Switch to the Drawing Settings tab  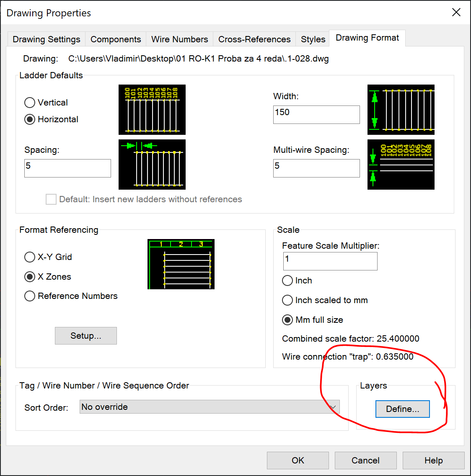click(x=46, y=39)
